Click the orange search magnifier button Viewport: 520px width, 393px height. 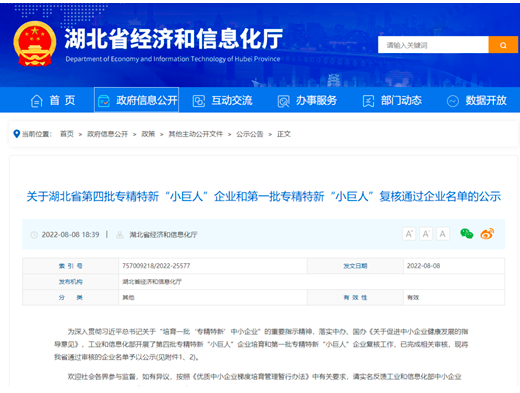(x=503, y=45)
